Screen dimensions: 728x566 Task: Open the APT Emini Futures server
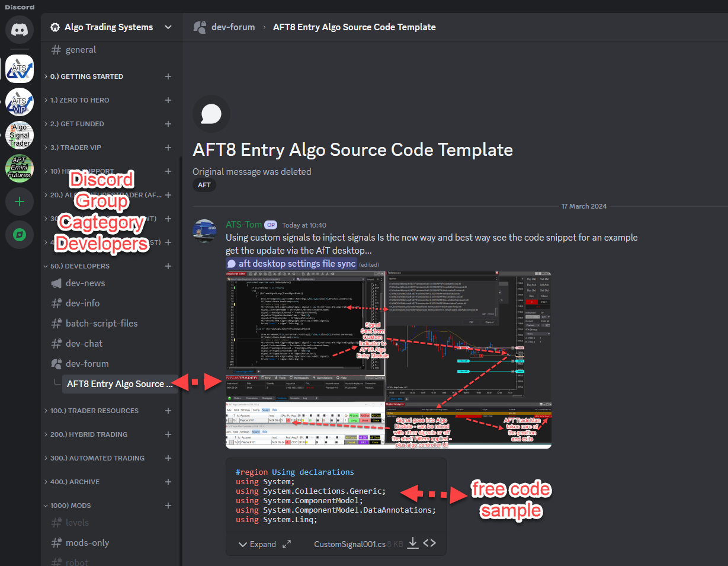coord(19,168)
